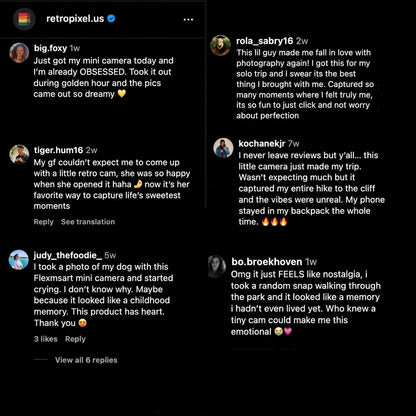This screenshot has width=416, height=416.
Task: Open big.foxy's profile avatar
Action: pyautogui.click(x=19, y=53)
